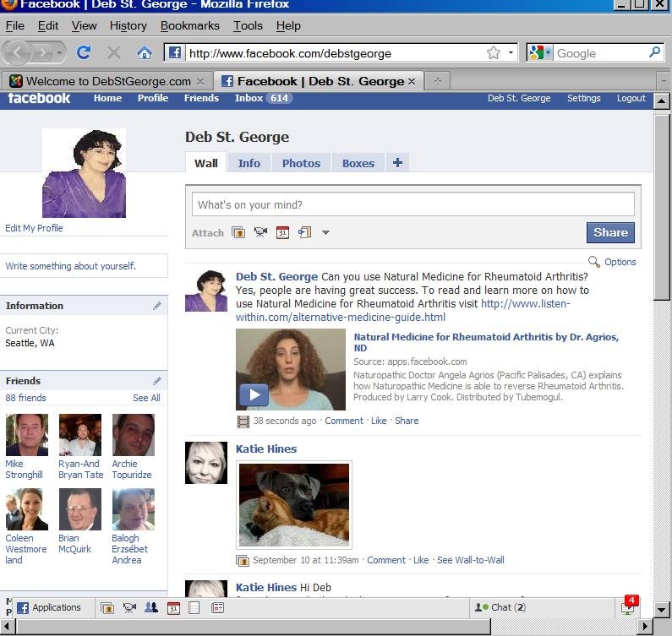Open Groups app in the bottom bar
This screenshot has height=636, width=672.
coord(151,607)
